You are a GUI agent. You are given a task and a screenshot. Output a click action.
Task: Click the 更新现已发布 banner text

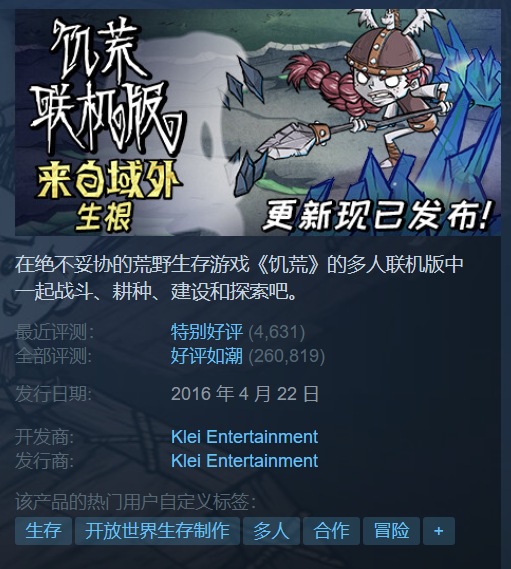tap(377, 216)
